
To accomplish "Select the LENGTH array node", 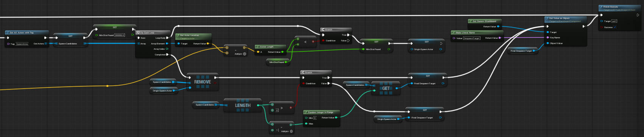I will (x=243, y=106).
